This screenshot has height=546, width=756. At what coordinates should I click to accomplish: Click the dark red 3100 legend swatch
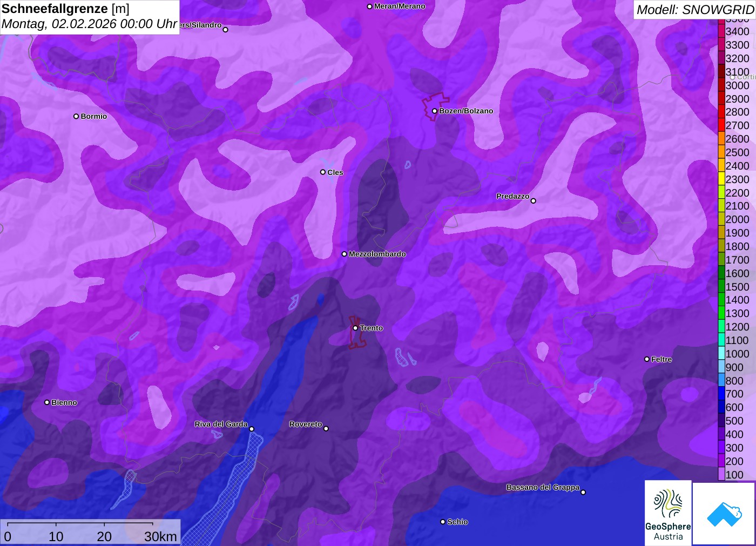(721, 72)
